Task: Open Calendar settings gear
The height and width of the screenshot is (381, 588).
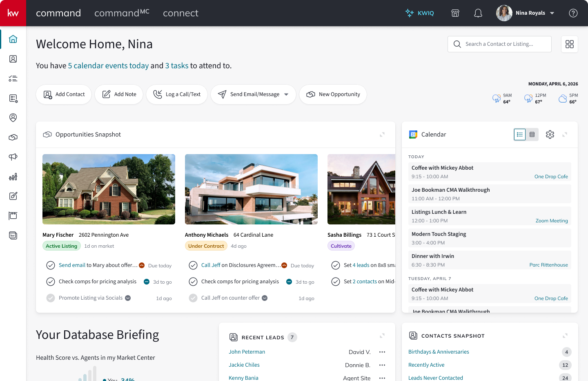Action: (550, 134)
